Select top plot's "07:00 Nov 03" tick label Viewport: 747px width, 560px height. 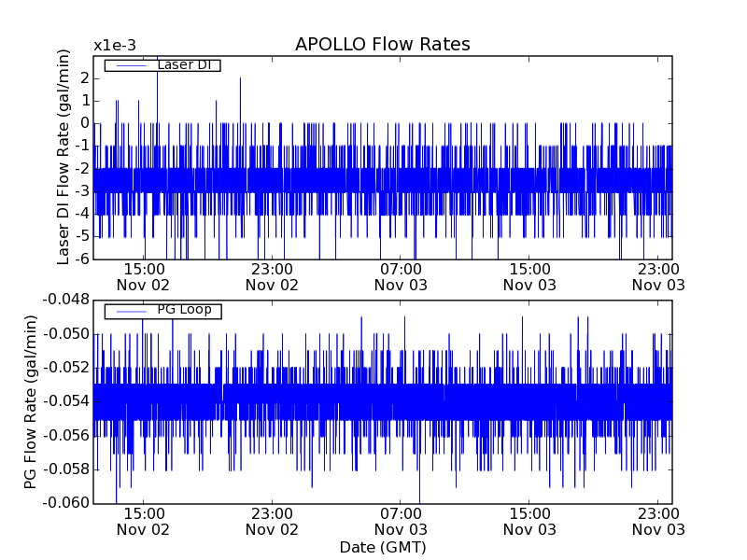pos(401,276)
